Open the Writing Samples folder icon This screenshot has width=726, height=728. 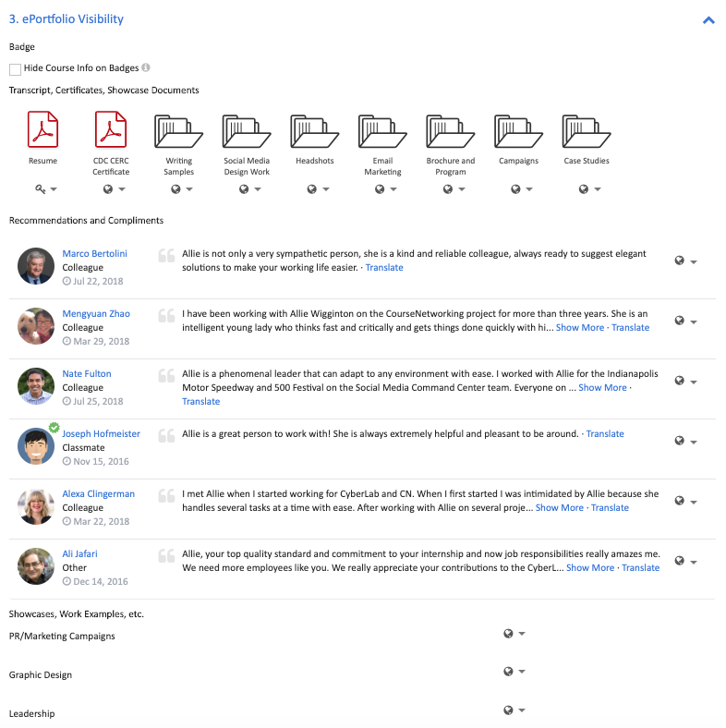(x=178, y=131)
